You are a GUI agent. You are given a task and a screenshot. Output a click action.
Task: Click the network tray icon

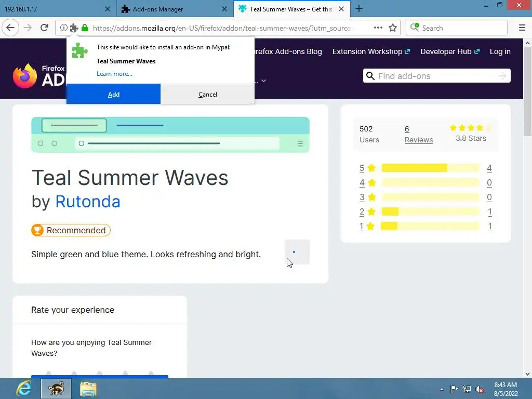point(467,389)
